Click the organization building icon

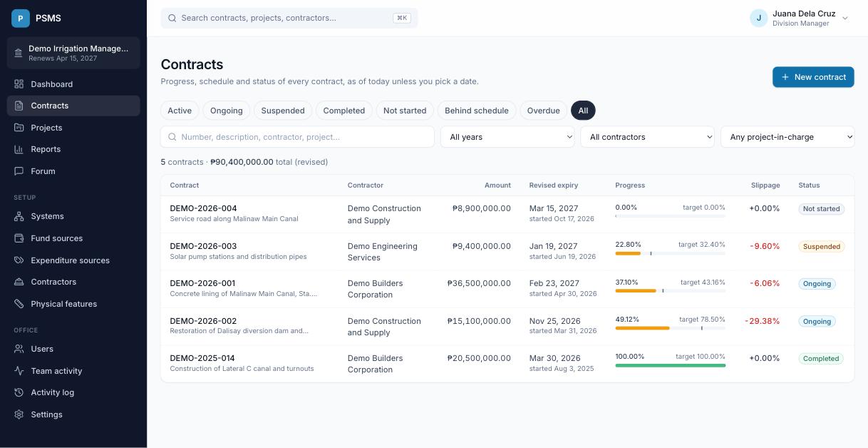click(19, 53)
